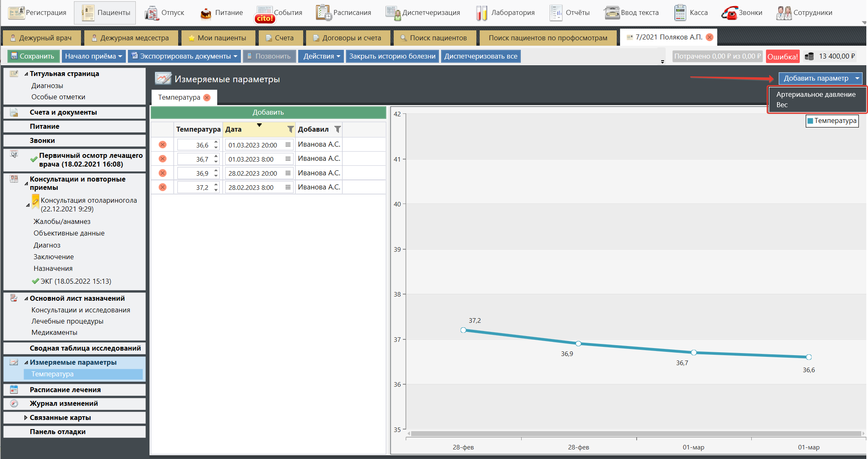Increase the 37,2 temperature value stepper

[x=216, y=185]
